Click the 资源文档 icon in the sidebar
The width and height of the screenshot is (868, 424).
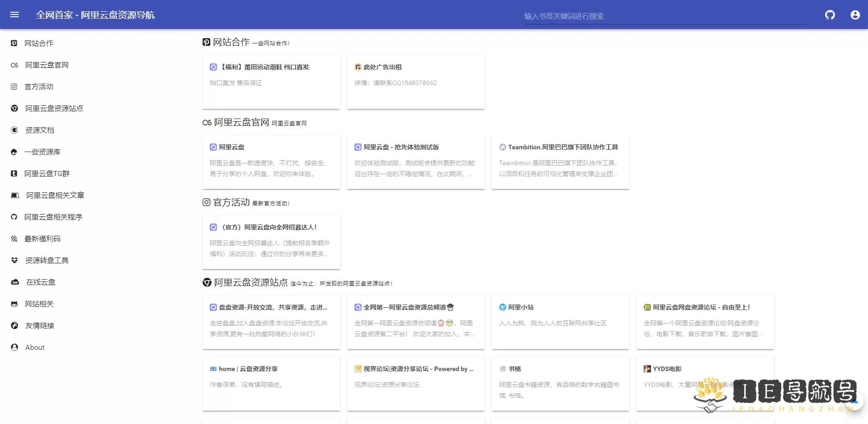tap(14, 130)
